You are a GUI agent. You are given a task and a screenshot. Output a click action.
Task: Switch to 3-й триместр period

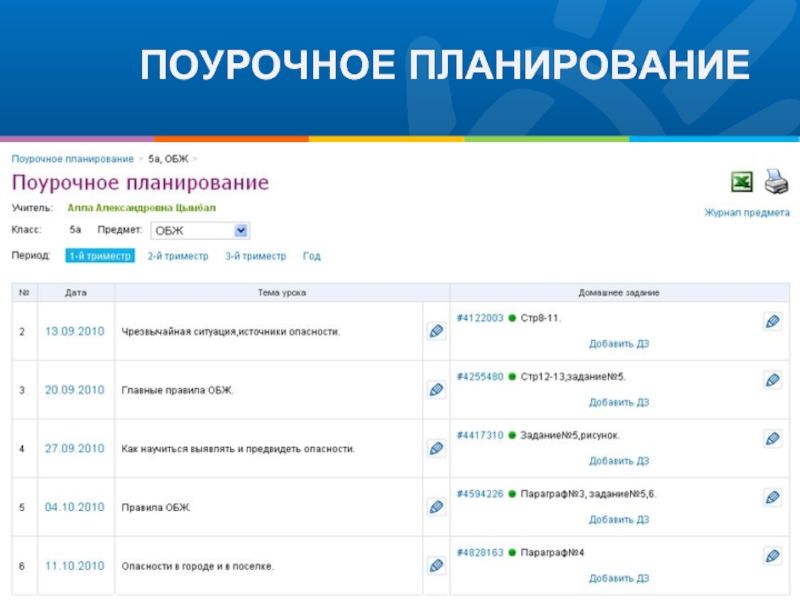(x=255, y=256)
